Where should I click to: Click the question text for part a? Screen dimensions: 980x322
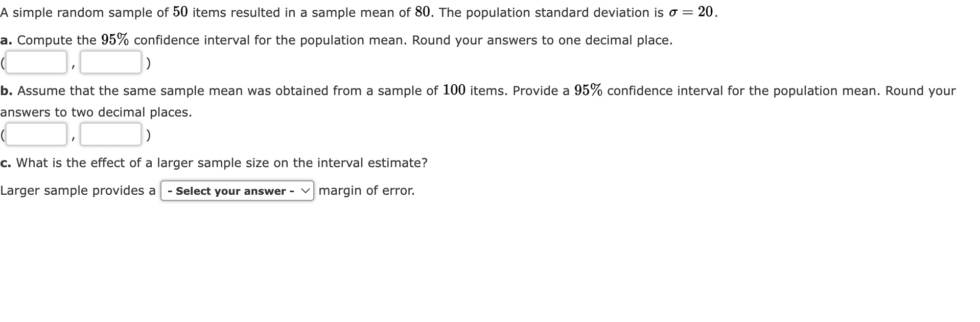336,39
